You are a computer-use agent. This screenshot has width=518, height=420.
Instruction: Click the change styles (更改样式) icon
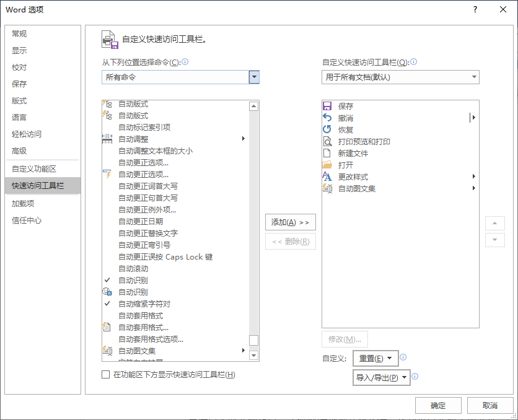(x=327, y=177)
